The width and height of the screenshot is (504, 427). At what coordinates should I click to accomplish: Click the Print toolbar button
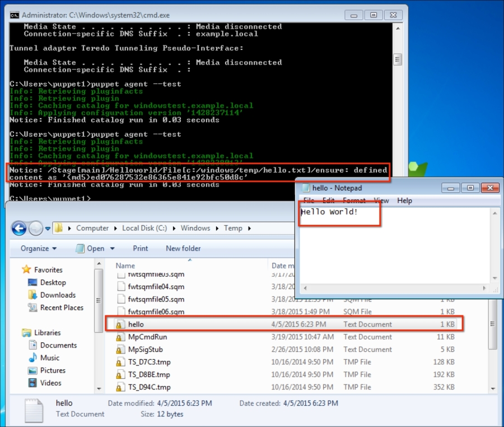(141, 248)
